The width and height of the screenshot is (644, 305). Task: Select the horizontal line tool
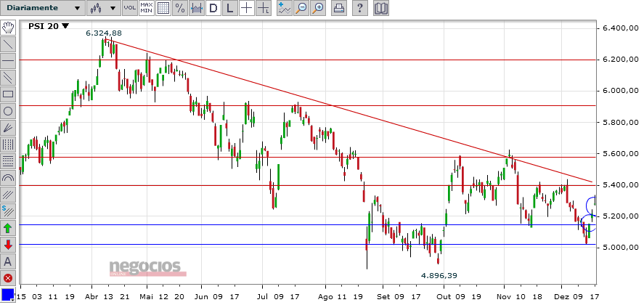8,61
